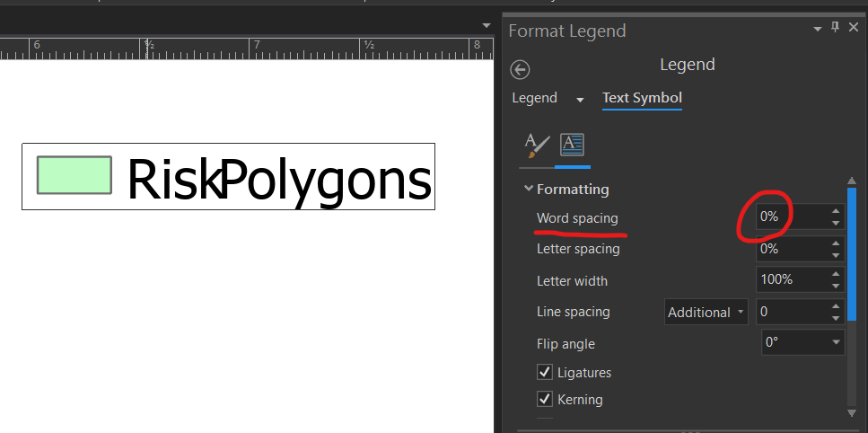Open the Line spacing Additional dropdown
Screen dimensions: 868x433
pos(706,312)
